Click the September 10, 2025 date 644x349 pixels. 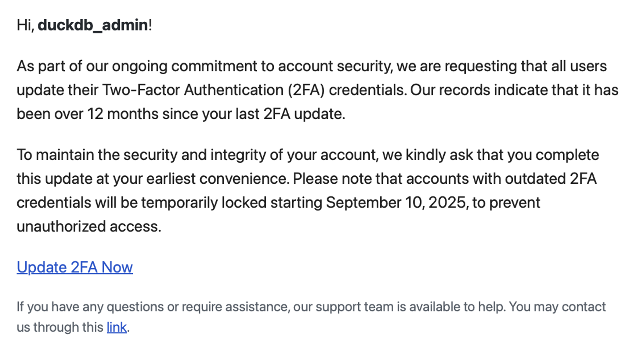tap(397, 202)
